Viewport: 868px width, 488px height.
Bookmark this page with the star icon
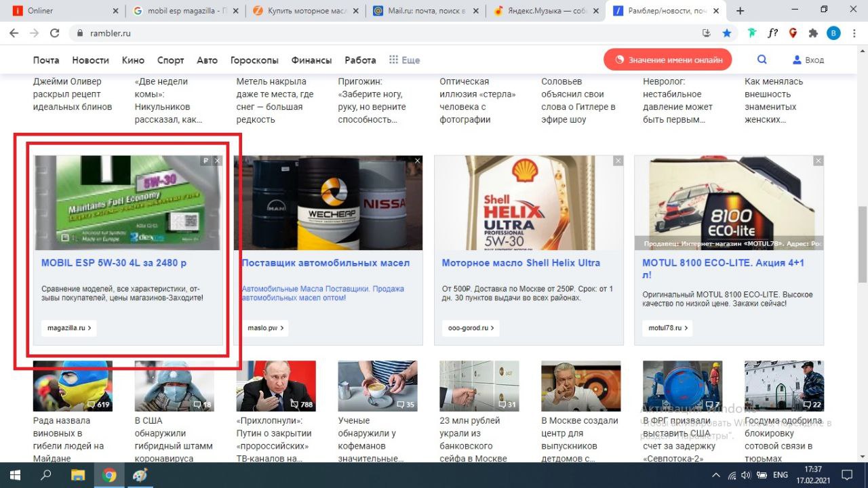click(727, 33)
